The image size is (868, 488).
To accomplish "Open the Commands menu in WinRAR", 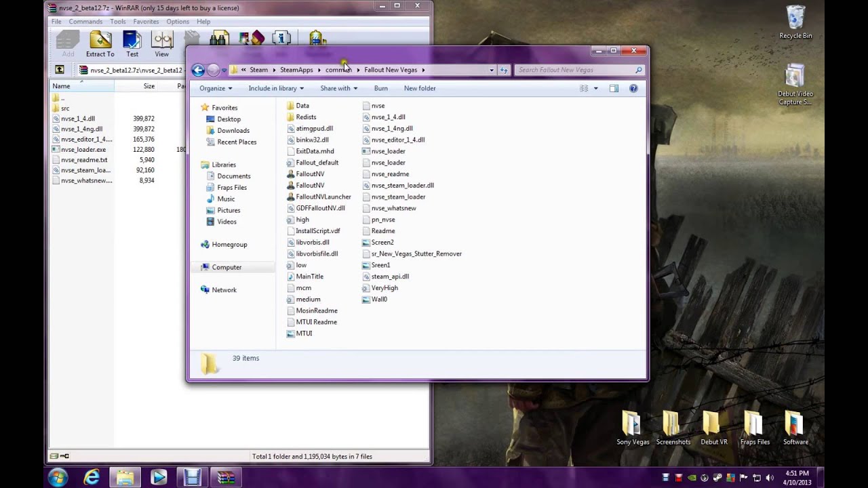I will (x=85, y=22).
